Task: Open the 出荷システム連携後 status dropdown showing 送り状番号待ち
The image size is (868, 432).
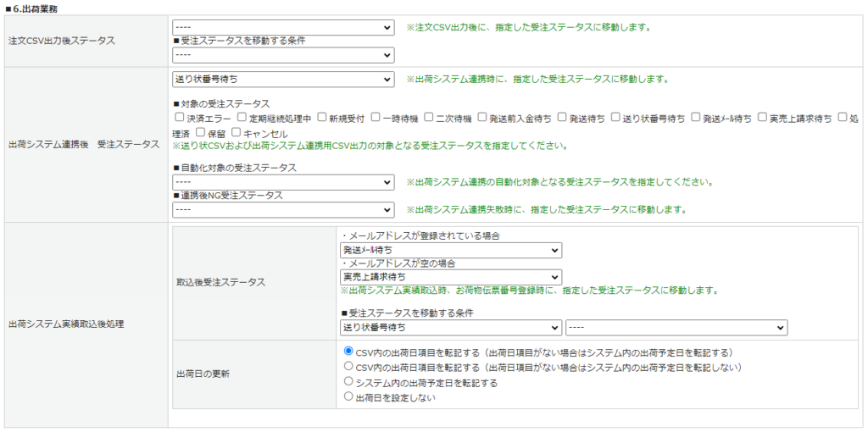Action: point(282,80)
